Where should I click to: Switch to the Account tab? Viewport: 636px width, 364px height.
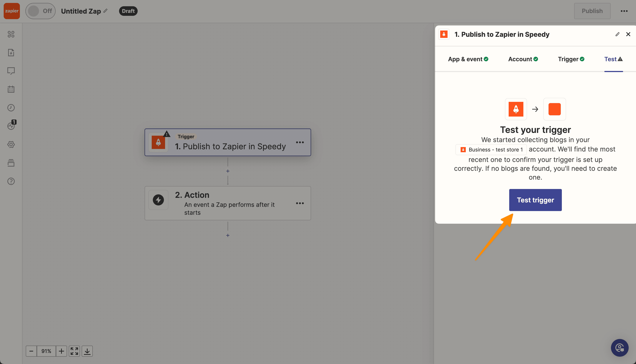pyautogui.click(x=523, y=59)
